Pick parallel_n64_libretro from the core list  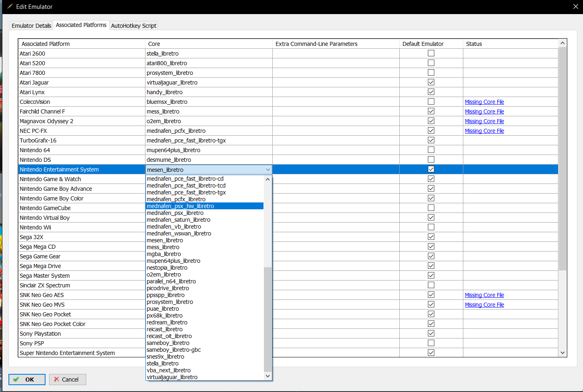point(205,281)
